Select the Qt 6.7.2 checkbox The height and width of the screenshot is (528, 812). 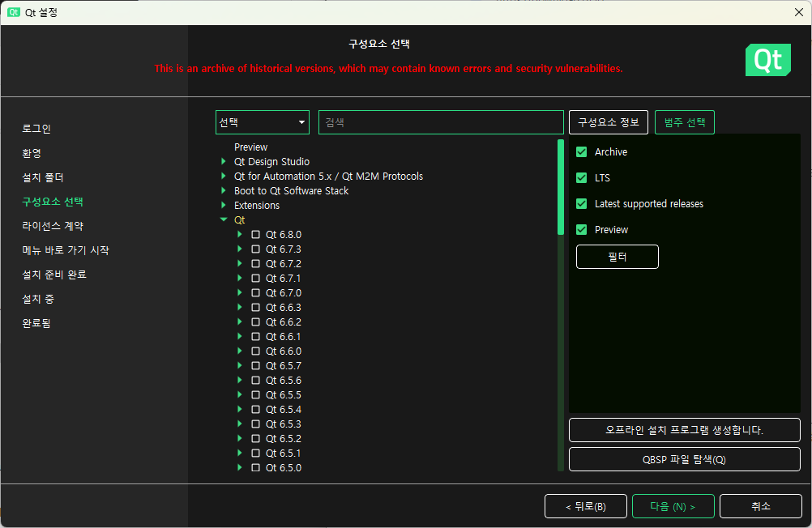tap(256, 263)
